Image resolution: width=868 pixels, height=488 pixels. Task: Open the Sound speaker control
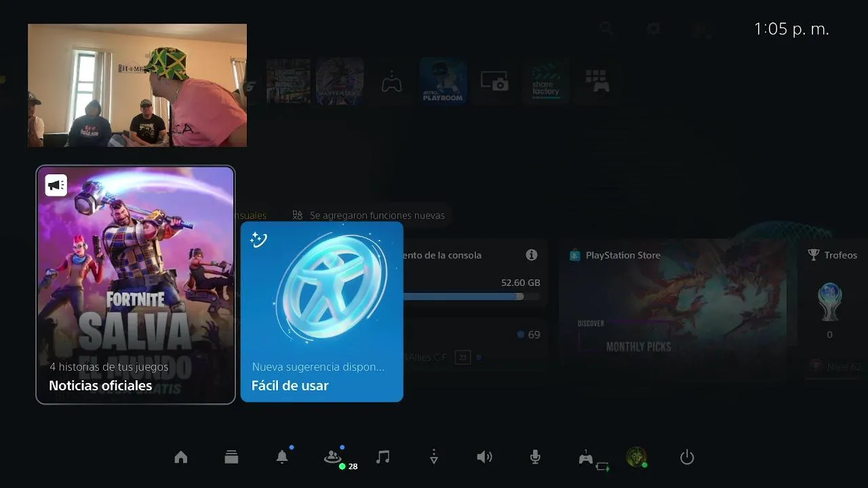(x=484, y=457)
